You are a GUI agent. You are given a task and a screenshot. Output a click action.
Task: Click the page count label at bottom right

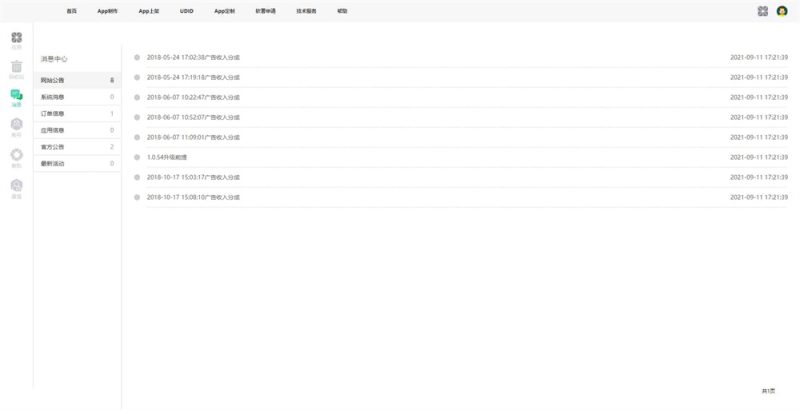pos(768,391)
